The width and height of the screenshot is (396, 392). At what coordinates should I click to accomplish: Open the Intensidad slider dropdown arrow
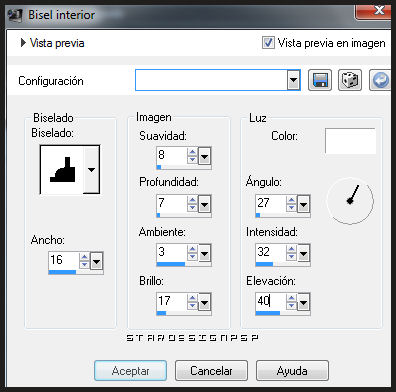click(x=303, y=254)
